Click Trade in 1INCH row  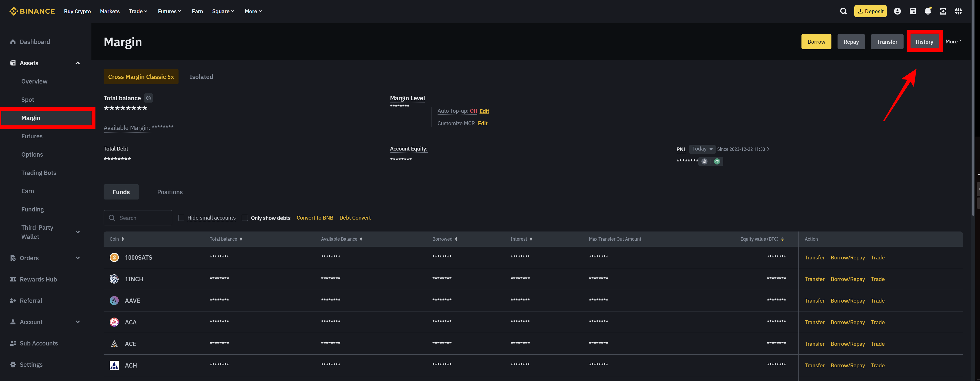pos(877,279)
